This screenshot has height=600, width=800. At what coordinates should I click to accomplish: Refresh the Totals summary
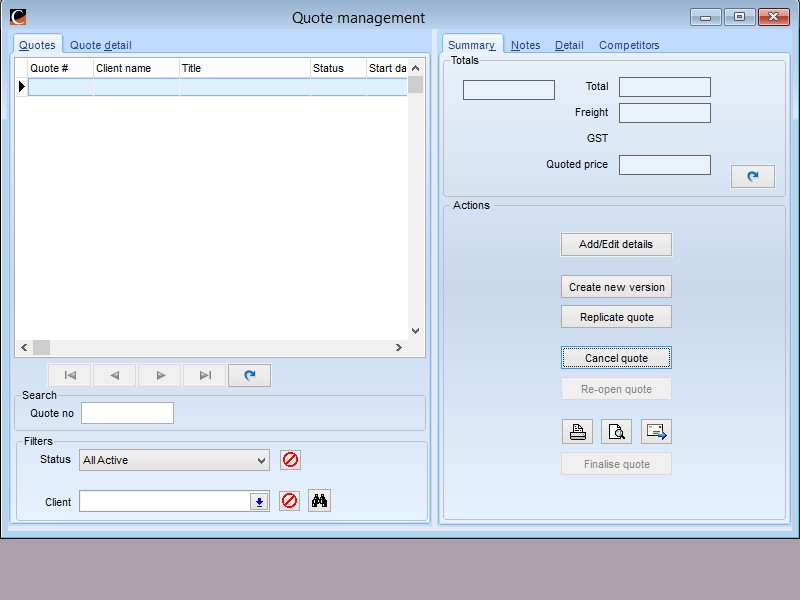point(753,177)
